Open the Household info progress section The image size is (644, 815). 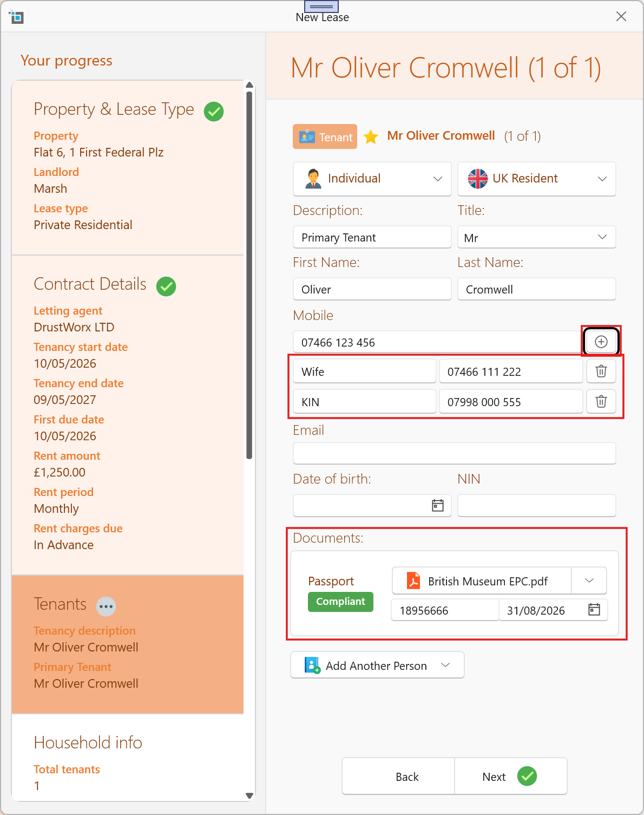click(x=88, y=742)
